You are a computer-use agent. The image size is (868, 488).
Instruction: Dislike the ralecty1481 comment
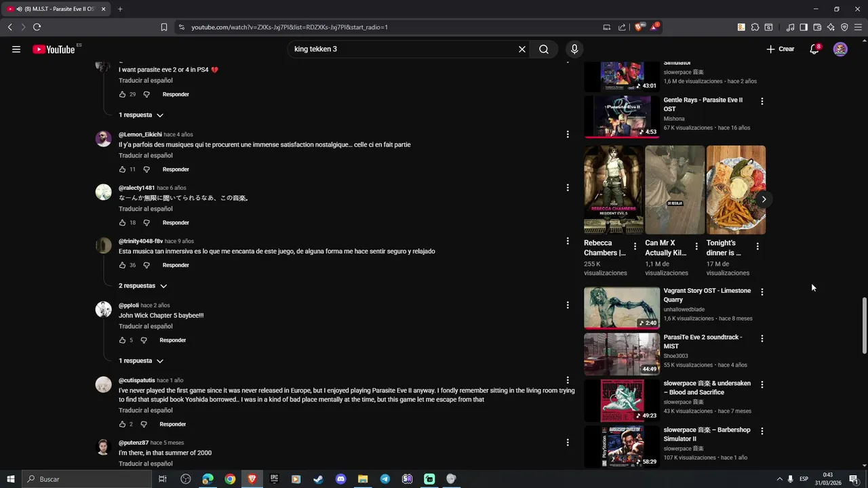[x=146, y=222]
